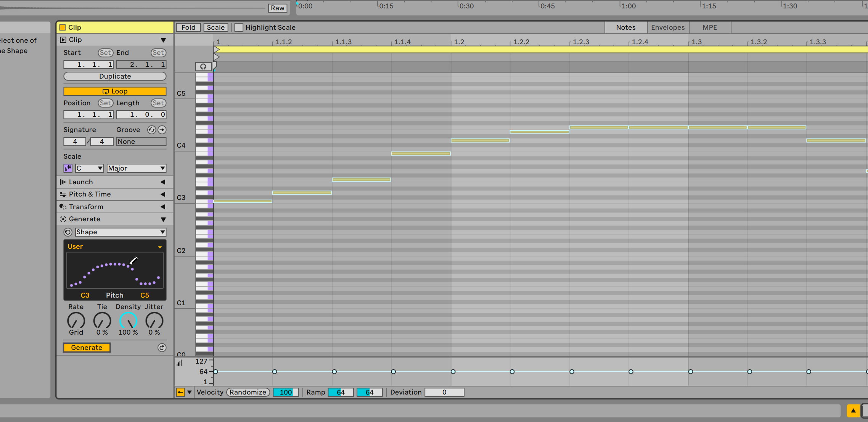Image resolution: width=868 pixels, height=422 pixels.
Task: Switch to the Envelopes tab
Action: 668,27
